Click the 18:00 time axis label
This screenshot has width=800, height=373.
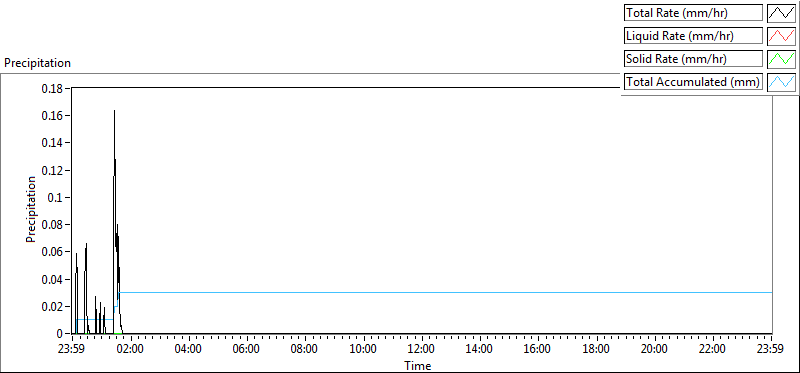596,350
